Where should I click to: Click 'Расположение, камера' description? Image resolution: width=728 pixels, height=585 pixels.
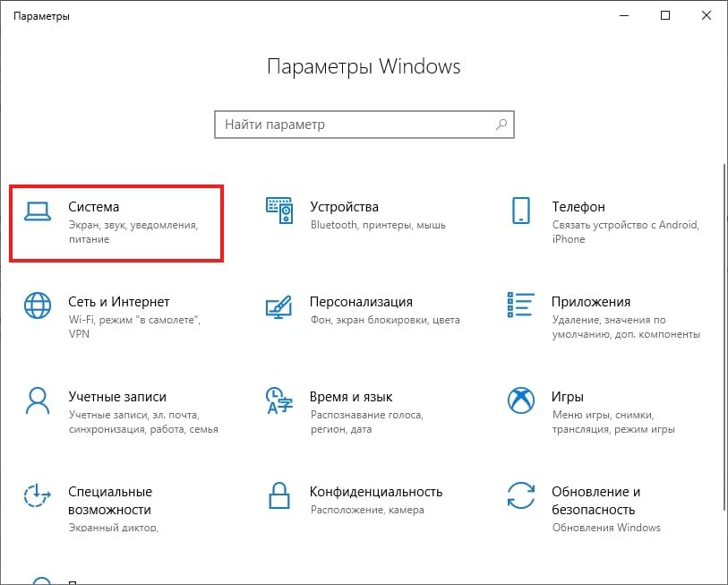click(x=367, y=510)
